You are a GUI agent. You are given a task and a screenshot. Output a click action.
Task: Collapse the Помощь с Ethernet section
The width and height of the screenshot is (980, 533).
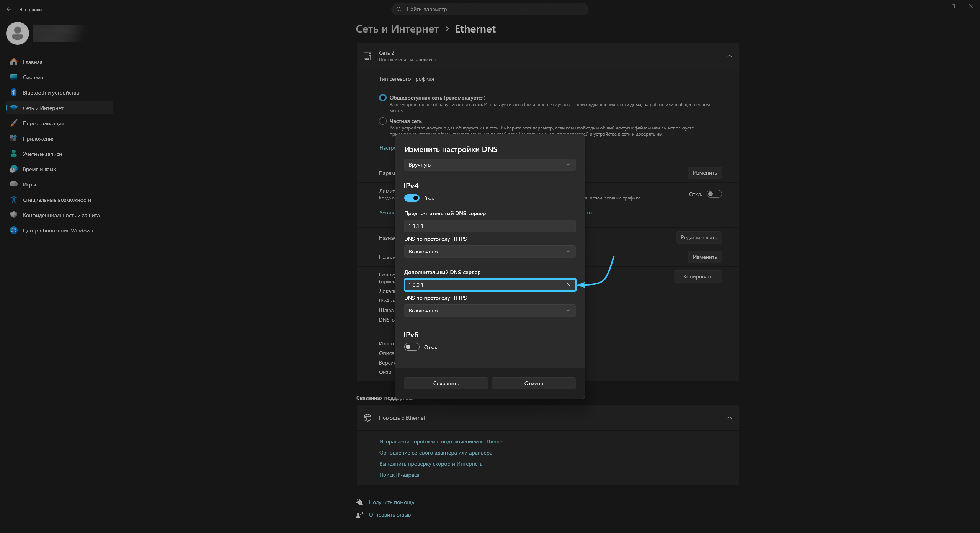pos(729,418)
